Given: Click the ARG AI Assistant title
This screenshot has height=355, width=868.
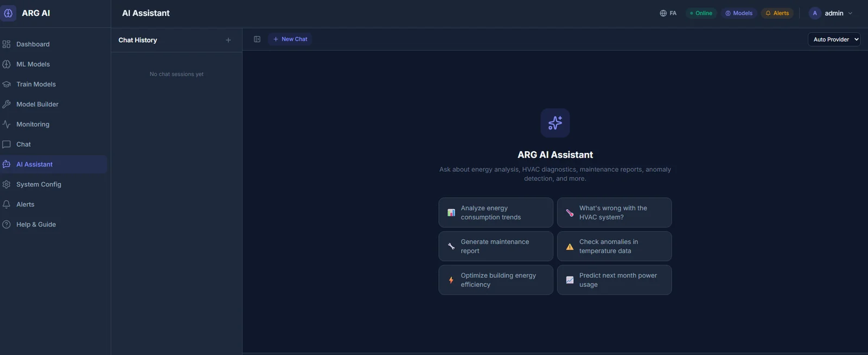Looking at the screenshot, I should tap(555, 154).
